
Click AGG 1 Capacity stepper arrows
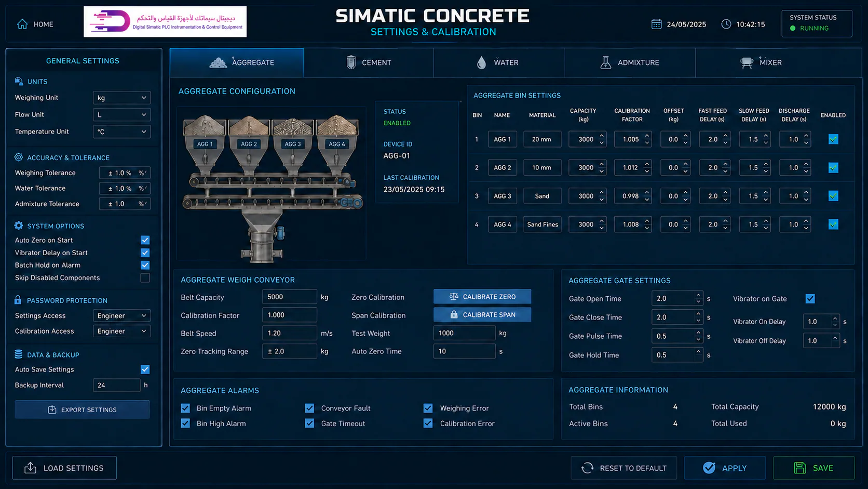602,139
